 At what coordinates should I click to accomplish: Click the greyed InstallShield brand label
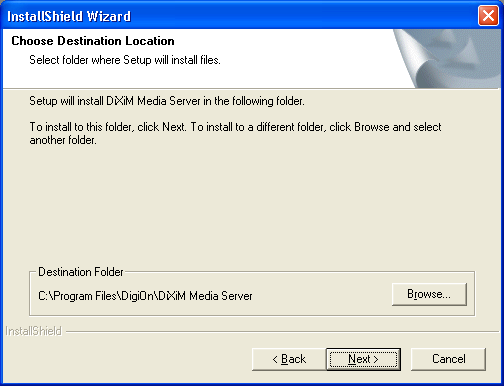(x=33, y=331)
